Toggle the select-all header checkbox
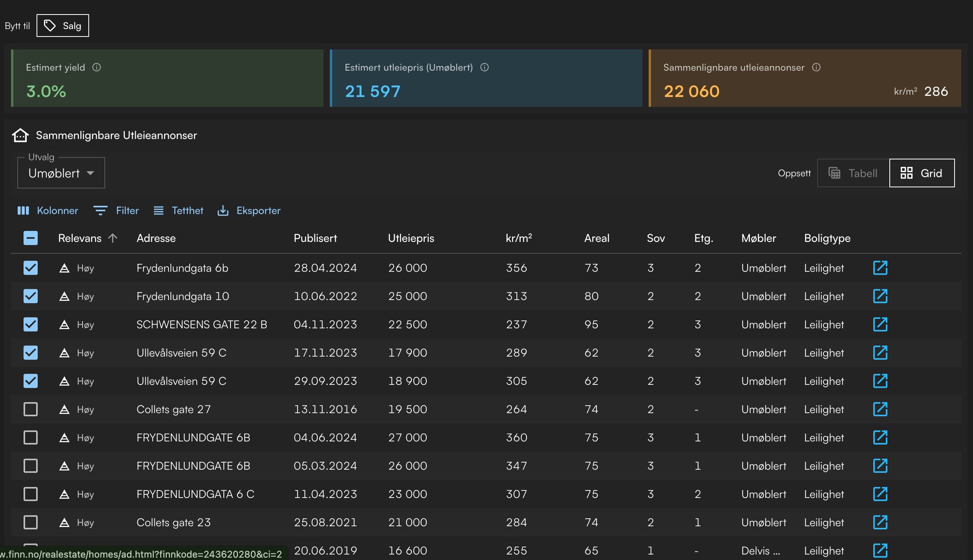 [31, 238]
